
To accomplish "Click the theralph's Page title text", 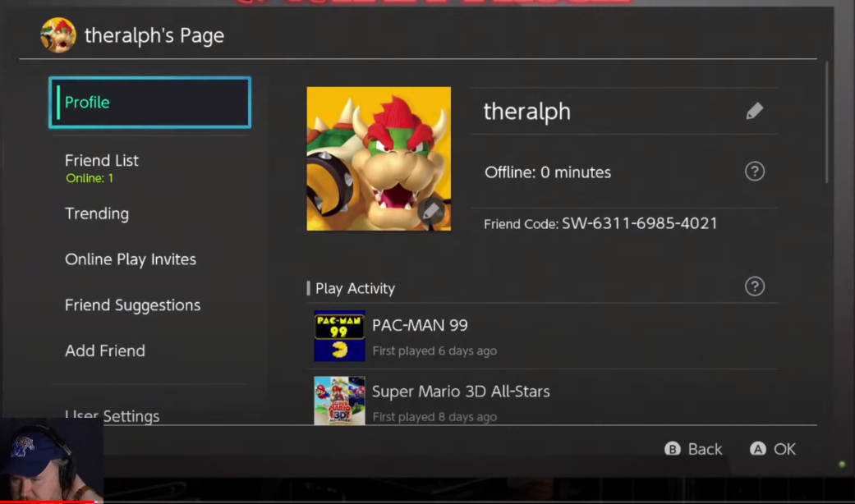I will tap(154, 35).
